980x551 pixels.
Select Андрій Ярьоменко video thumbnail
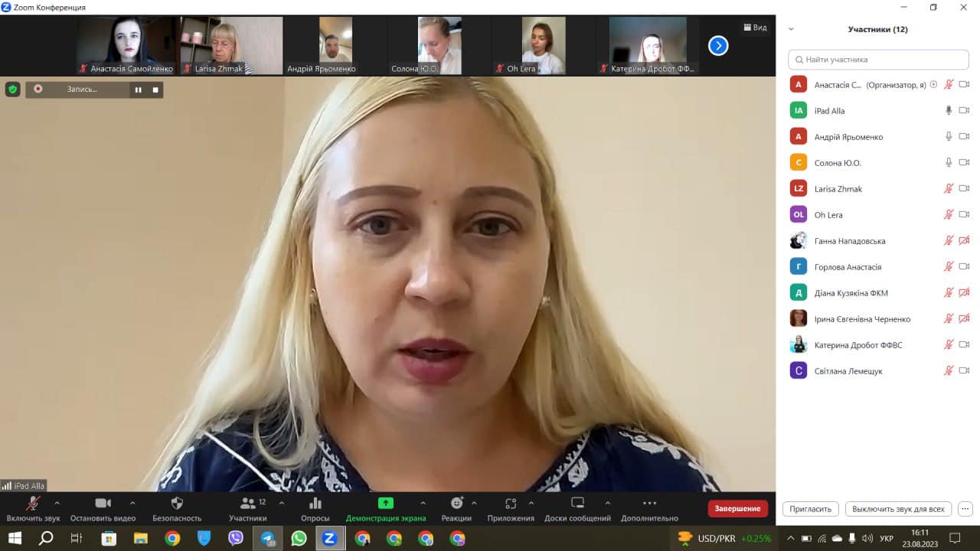point(335,45)
